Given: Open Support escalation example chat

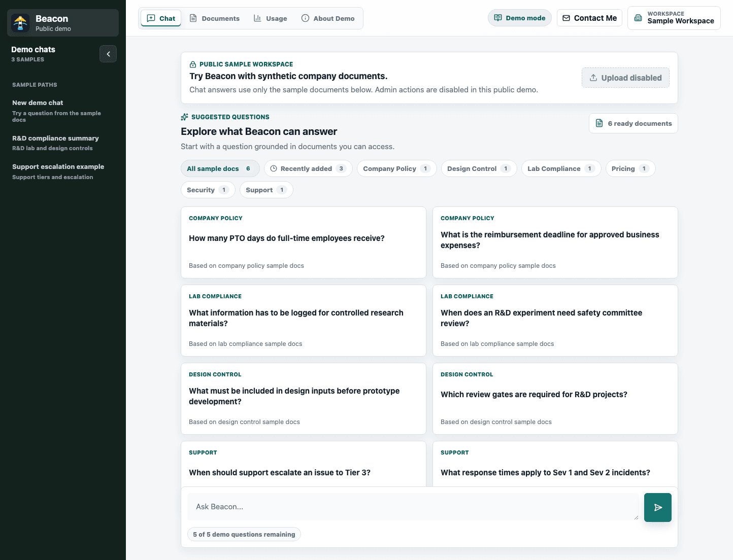Looking at the screenshot, I should pos(63,171).
